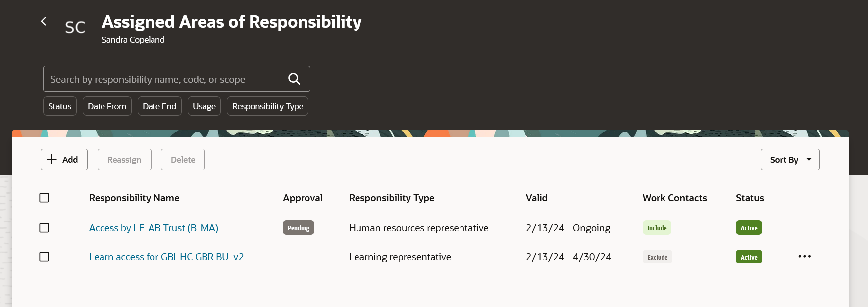Open the Status filter chip
The height and width of the screenshot is (307, 868).
60,106
